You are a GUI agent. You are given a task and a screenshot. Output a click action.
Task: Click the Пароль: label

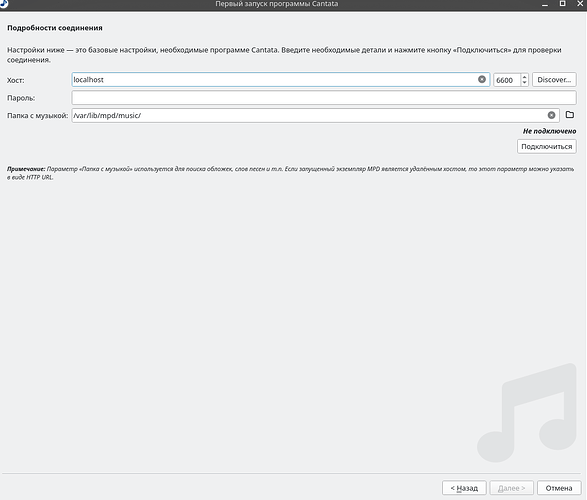(21, 98)
